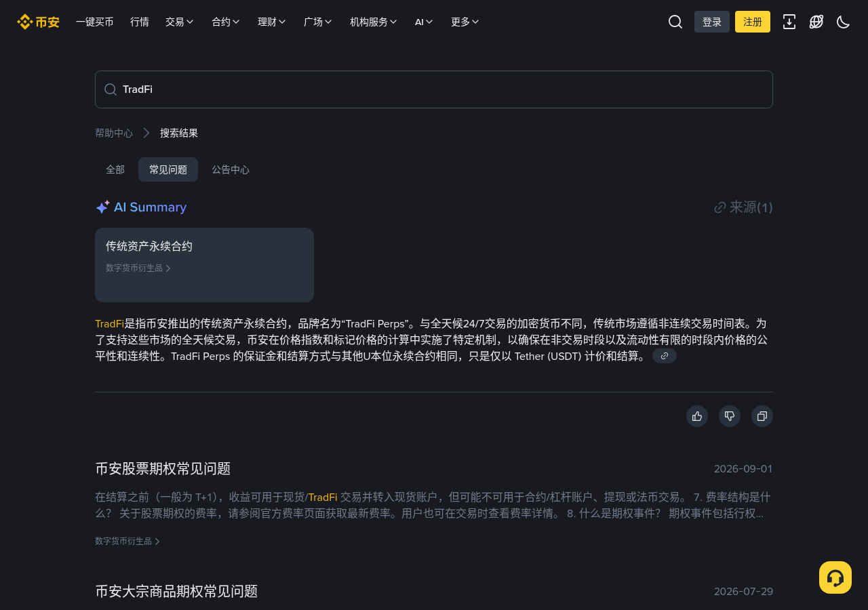Open article 币安大宗商品期权常见问题
Screen dimensions: 868x610
click(176, 591)
